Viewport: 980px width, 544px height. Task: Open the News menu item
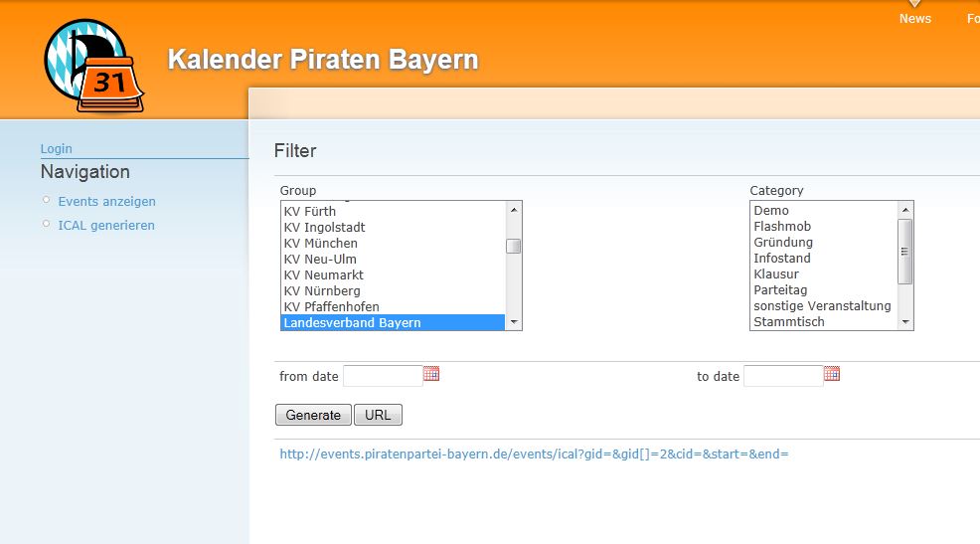914,19
